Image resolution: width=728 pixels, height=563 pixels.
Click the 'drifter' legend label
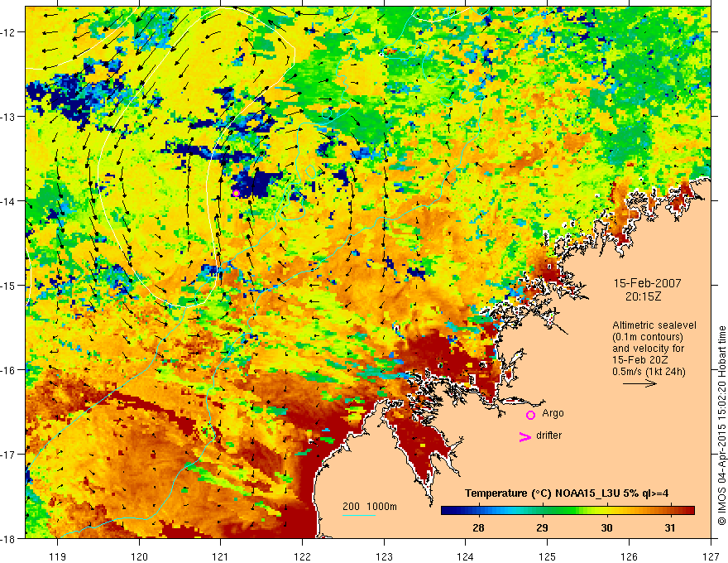pyautogui.click(x=548, y=435)
